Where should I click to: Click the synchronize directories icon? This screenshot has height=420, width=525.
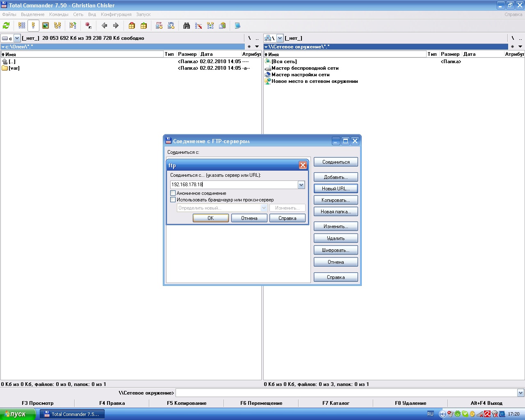(210, 25)
